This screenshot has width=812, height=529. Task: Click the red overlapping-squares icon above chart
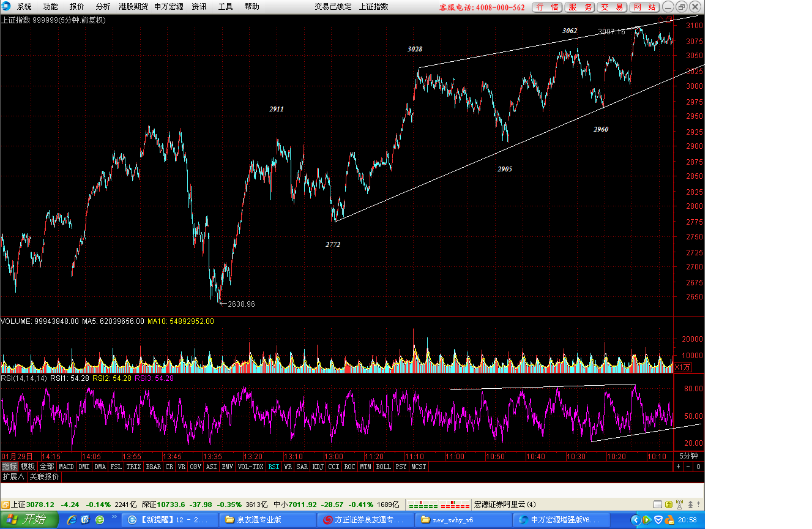click(x=669, y=20)
